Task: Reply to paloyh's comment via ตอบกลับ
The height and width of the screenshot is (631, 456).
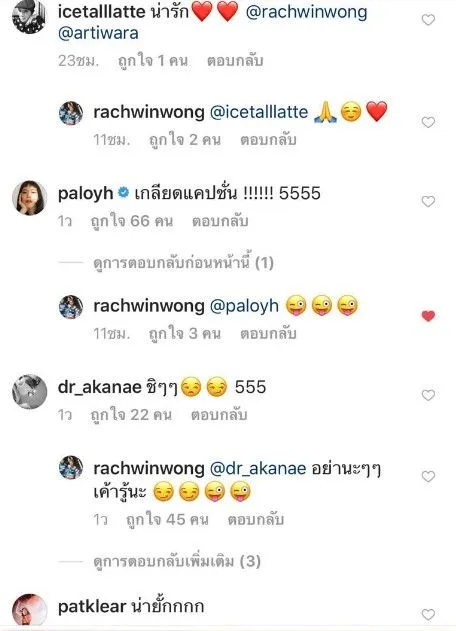Action: [220, 221]
